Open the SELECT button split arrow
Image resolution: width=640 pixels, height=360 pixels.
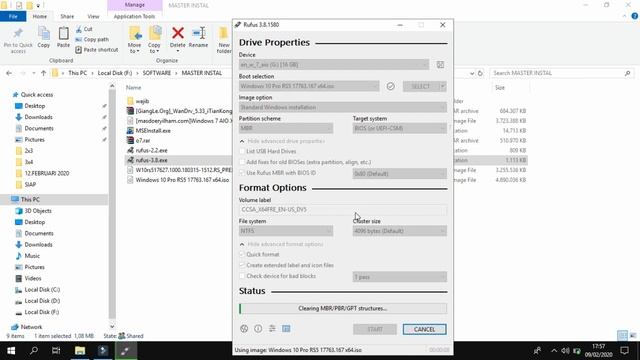[x=442, y=86]
